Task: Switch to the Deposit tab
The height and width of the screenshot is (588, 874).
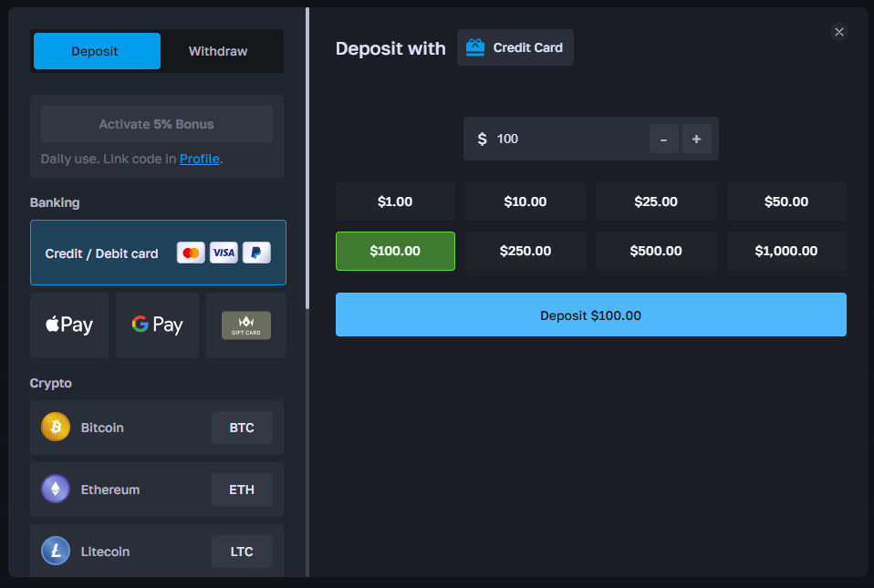Action: 95,51
